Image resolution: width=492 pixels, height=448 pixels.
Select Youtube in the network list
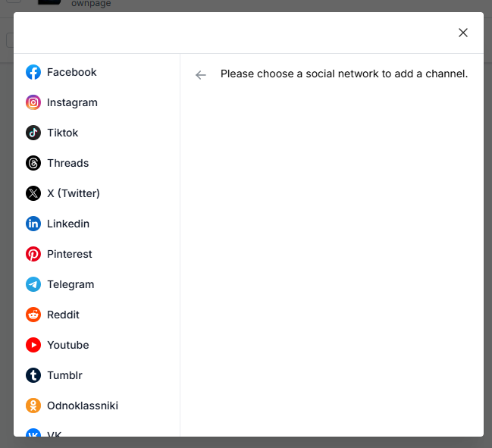coord(68,345)
